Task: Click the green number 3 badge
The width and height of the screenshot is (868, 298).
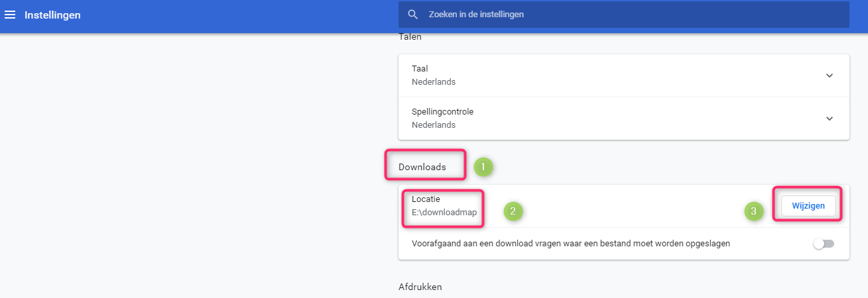Action: [x=753, y=211]
